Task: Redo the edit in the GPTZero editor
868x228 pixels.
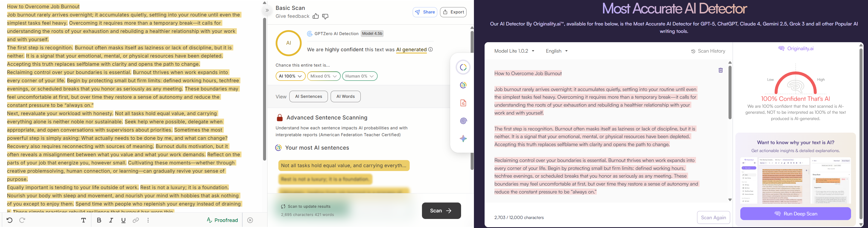Action: (x=22, y=220)
